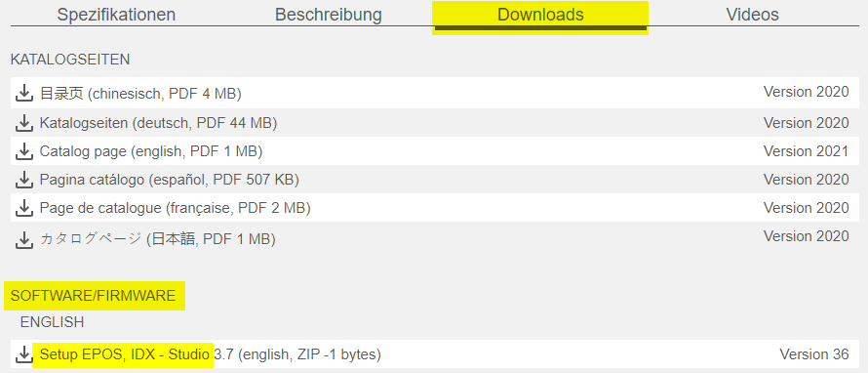This screenshot has height=373, width=868.
Task: Click download icon beside Katalogseiten deutsch
Action: (23, 123)
